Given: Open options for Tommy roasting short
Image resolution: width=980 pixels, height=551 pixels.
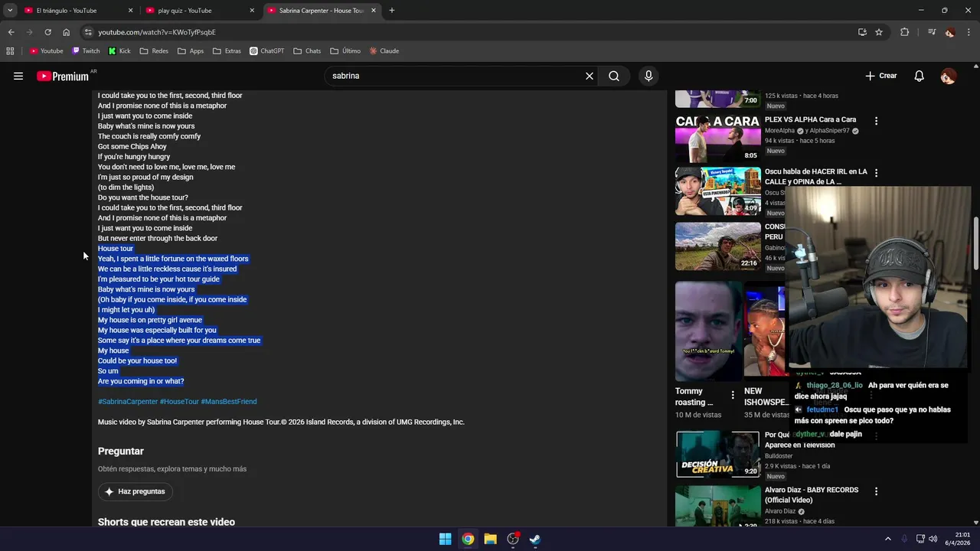Looking at the screenshot, I should pos(733,396).
